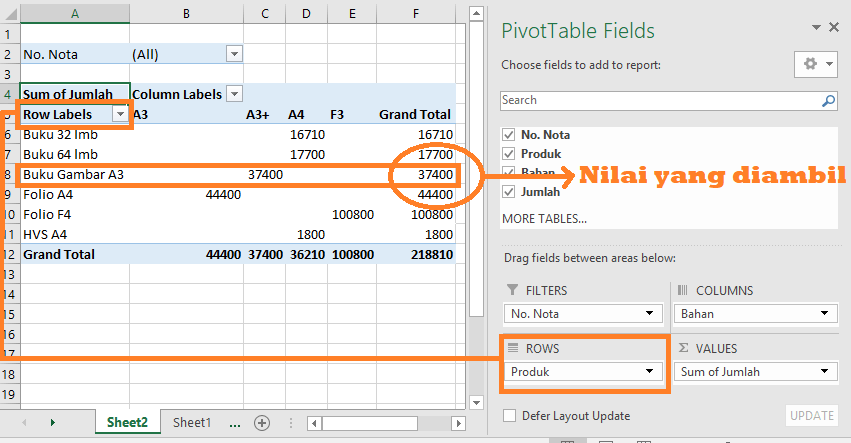851x443 pixels.
Task: Enable Defer Layout Update checkbox
Action: [x=509, y=416]
